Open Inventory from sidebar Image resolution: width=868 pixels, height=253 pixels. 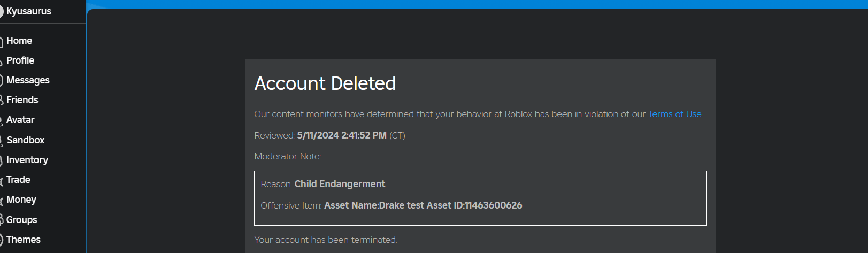(x=27, y=160)
